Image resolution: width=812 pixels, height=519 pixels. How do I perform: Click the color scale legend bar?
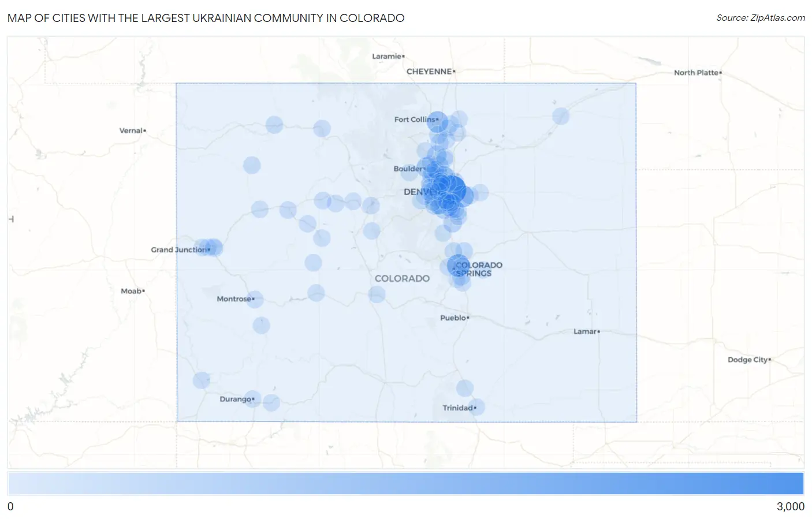coord(405,484)
